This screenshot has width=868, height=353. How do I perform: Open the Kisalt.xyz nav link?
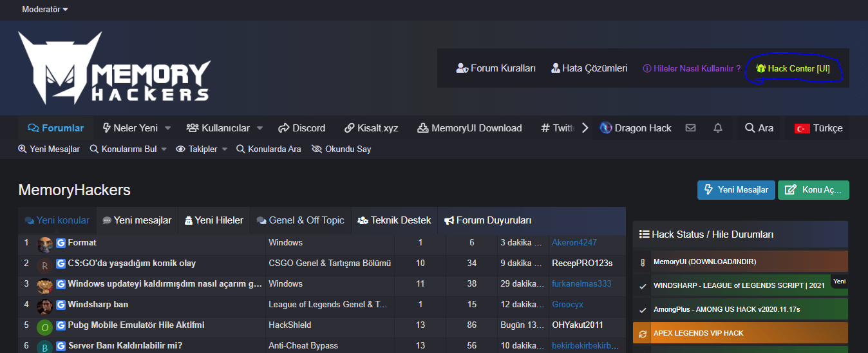[372, 128]
